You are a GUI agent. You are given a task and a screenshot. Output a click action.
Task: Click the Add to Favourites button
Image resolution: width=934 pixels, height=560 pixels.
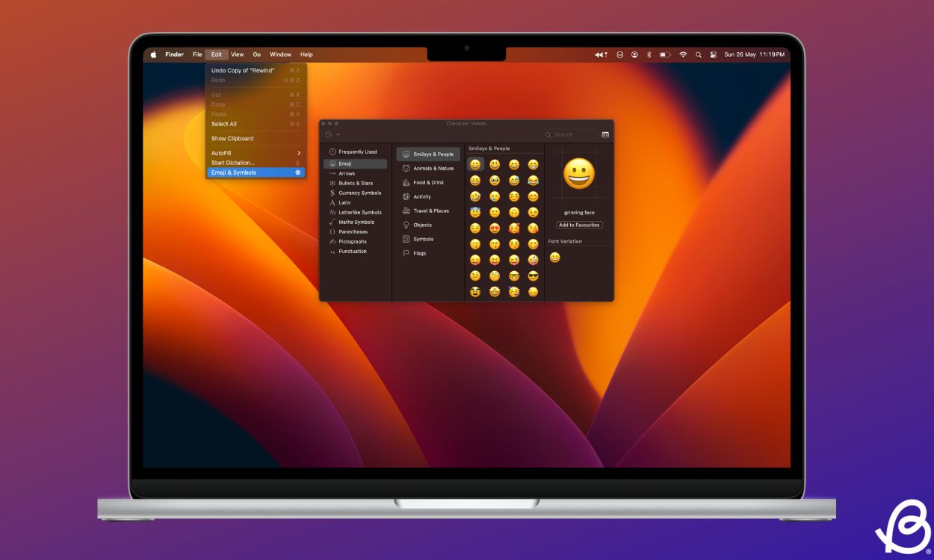[x=579, y=225]
